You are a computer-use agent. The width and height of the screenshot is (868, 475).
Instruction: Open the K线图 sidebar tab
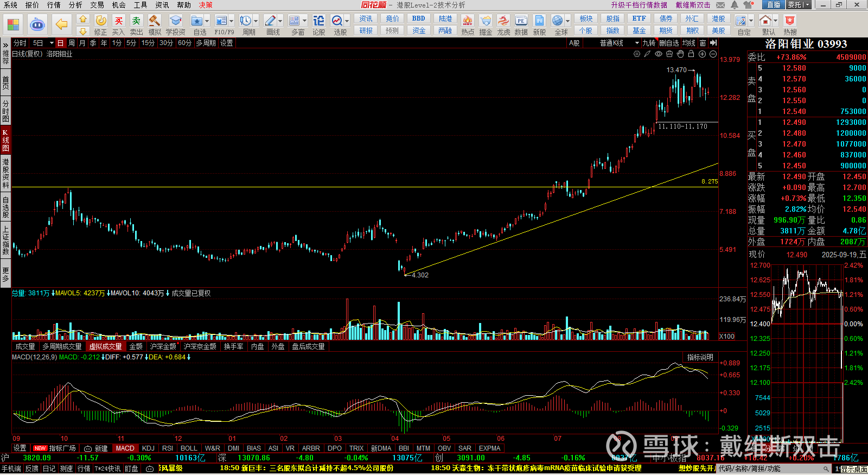tap(5, 140)
